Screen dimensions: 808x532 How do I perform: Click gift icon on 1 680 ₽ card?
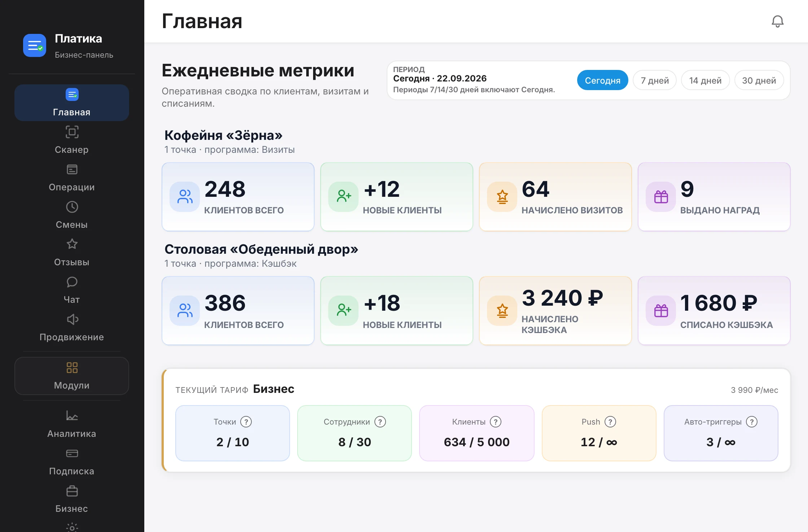pos(661,311)
